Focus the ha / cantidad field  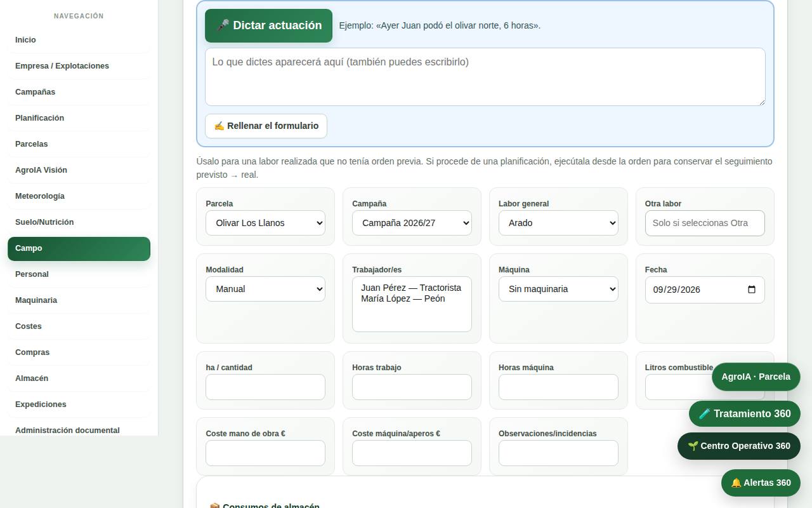[x=265, y=387]
